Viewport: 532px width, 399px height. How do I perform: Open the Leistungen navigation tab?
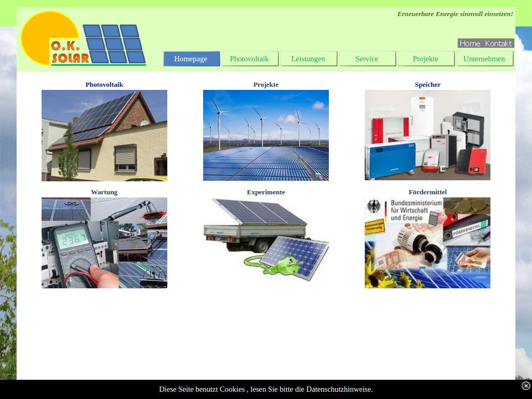pos(309,59)
